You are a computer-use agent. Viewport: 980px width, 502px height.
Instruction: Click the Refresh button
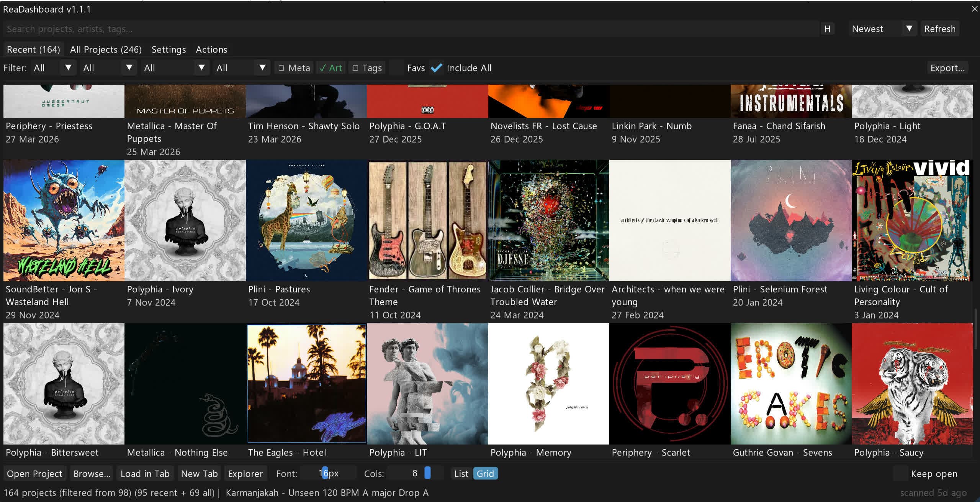[x=939, y=29]
